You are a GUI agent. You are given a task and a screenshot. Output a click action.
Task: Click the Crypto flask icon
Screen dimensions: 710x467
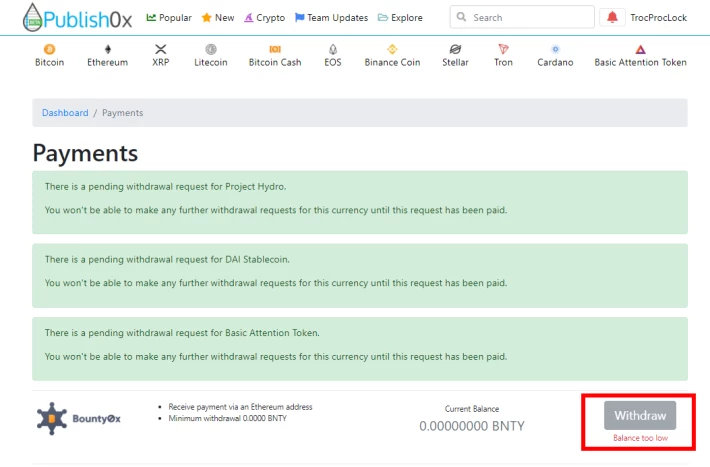[x=249, y=18]
